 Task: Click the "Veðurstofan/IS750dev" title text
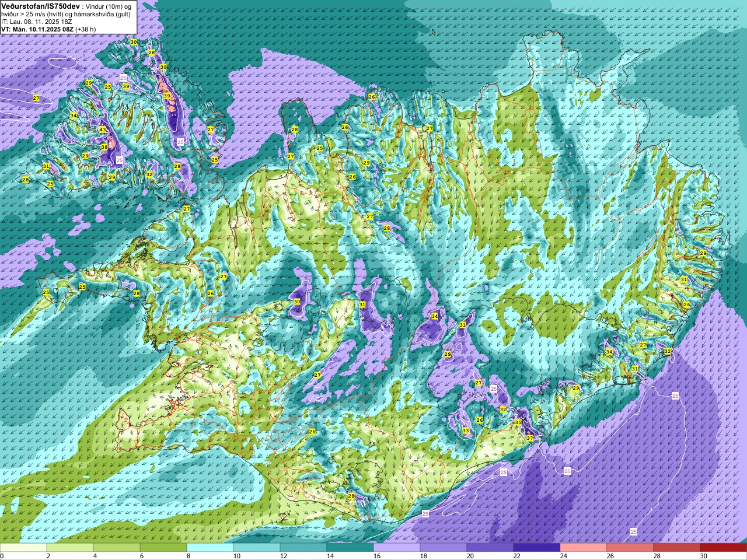tap(41, 6)
